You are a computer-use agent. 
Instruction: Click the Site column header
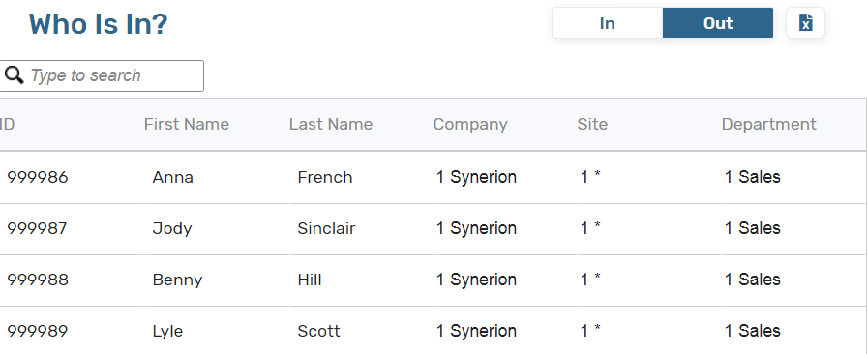pyautogui.click(x=592, y=124)
